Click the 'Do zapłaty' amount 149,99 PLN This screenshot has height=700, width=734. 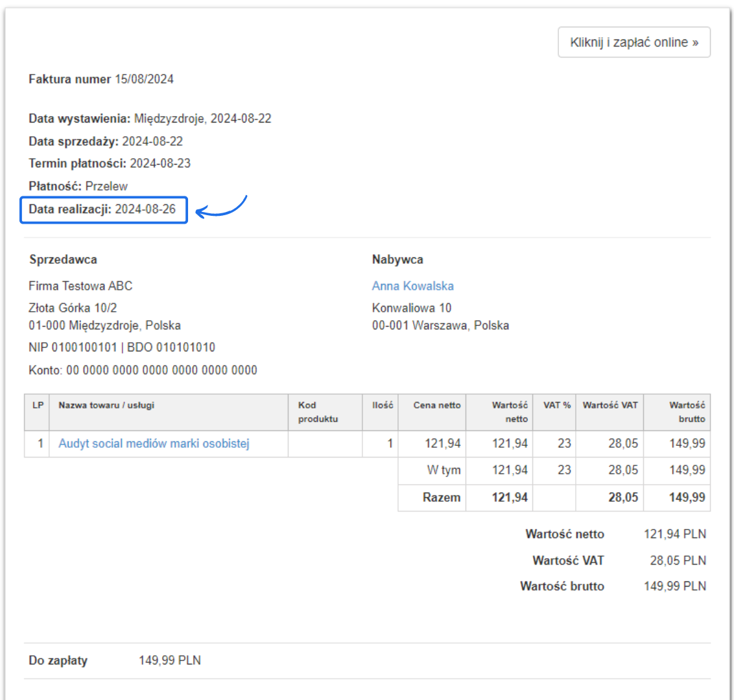click(x=169, y=660)
